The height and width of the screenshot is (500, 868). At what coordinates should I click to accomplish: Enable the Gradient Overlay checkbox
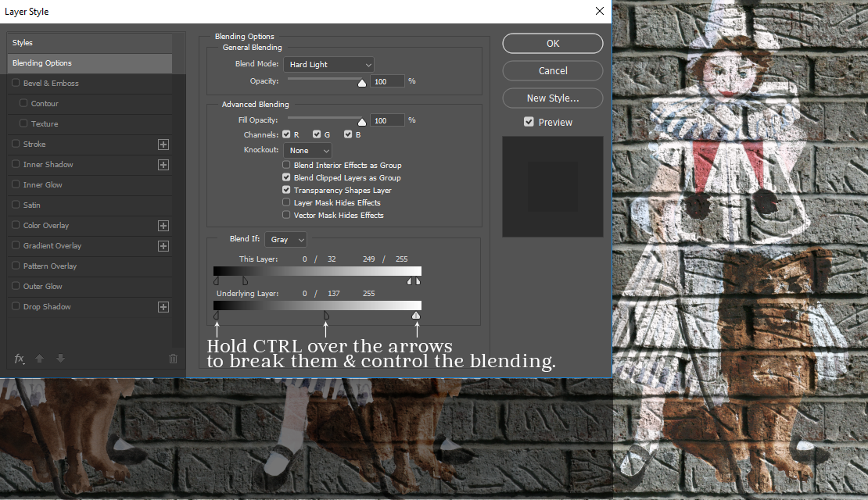click(x=16, y=245)
